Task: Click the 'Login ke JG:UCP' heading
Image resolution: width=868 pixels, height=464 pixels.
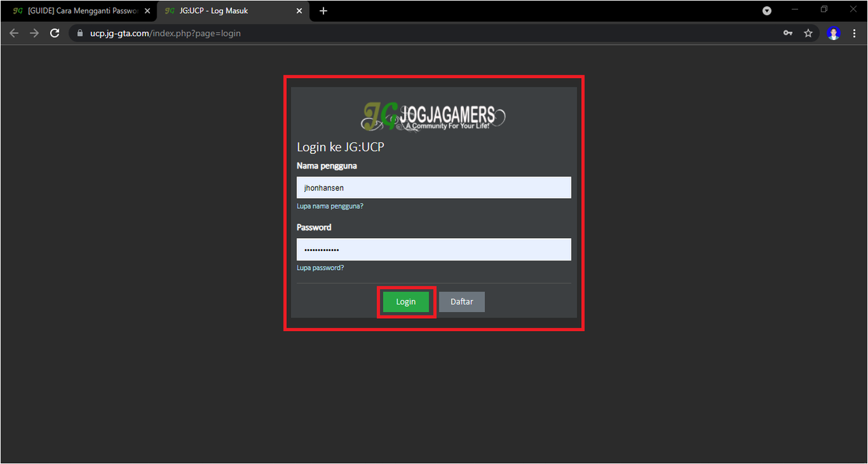Action: click(x=341, y=147)
